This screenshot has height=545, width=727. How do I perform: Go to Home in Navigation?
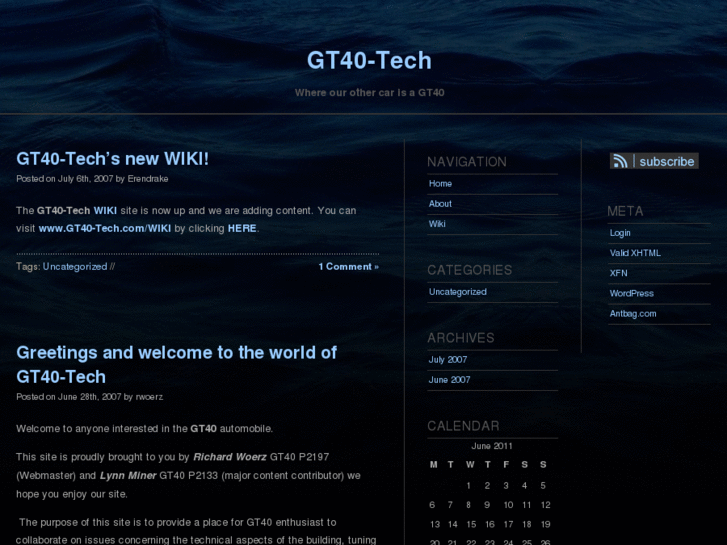440,184
